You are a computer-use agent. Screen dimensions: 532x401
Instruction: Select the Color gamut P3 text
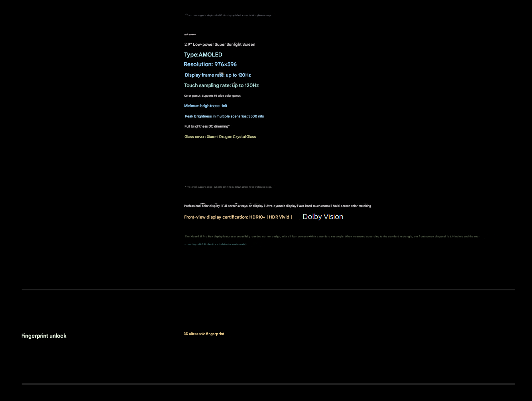[x=212, y=96]
